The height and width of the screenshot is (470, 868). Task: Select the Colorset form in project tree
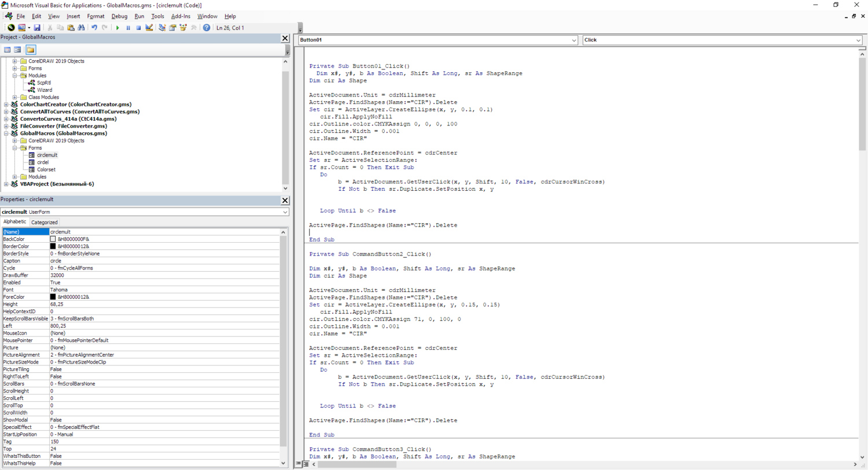(46, 169)
